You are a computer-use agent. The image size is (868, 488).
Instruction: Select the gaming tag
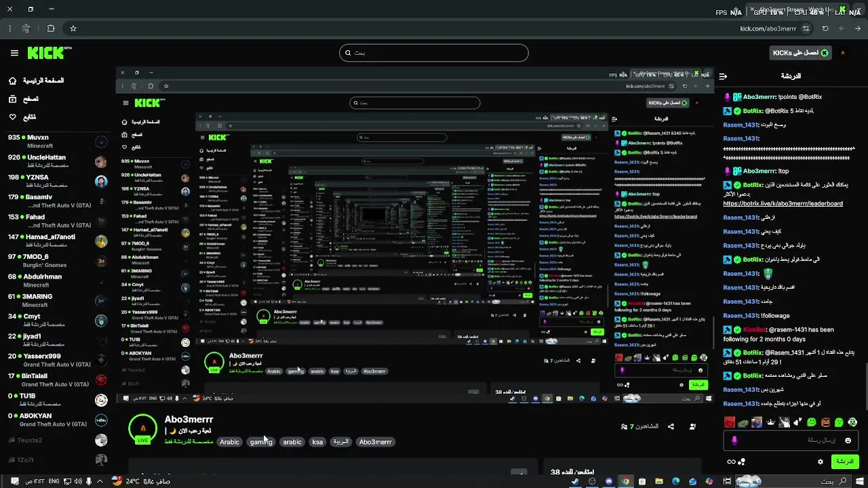[261, 442]
